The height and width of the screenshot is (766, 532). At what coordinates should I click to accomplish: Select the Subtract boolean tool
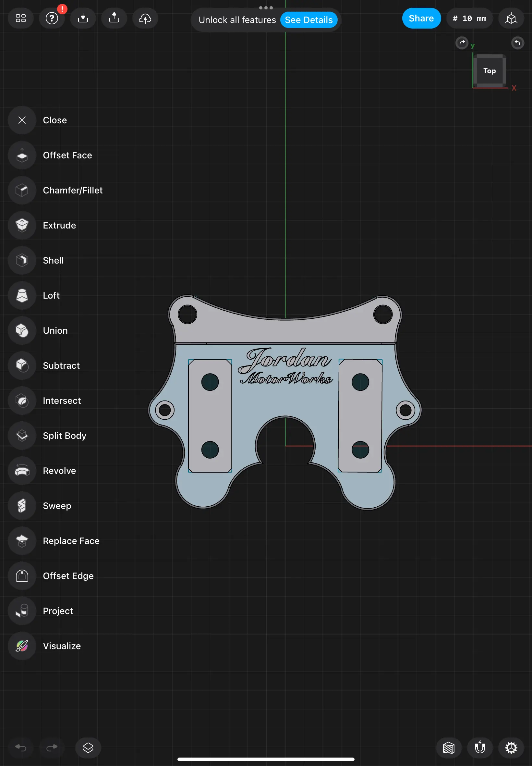(21, 365)
